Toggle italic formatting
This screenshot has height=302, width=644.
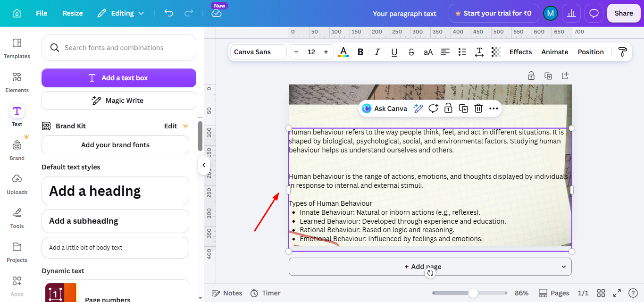pyautogui.click(x=377, y=52)
